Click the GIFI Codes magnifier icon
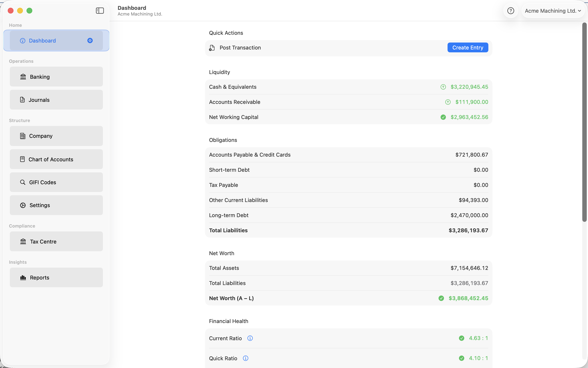 (23, 182)
